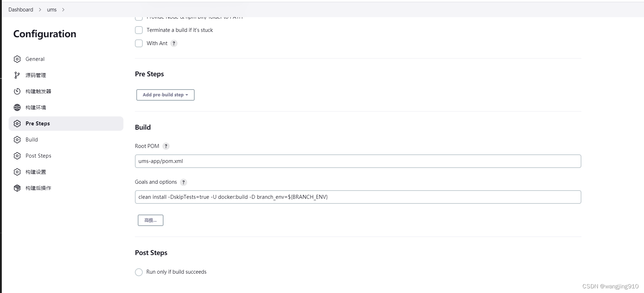Viewport: 644px width, 293px height.
Task: Open help for Root POM field
Action: (x=166, y=146)
